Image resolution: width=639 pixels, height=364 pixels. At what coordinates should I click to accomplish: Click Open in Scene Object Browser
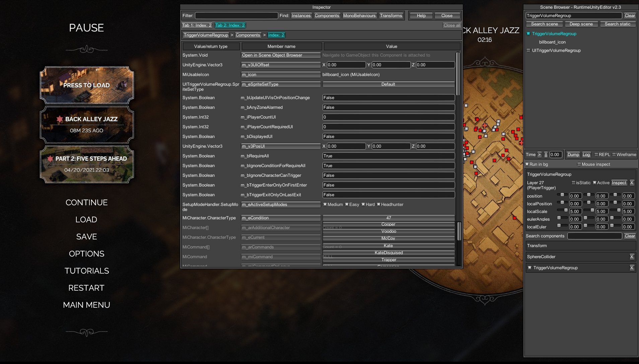[281, 55]
